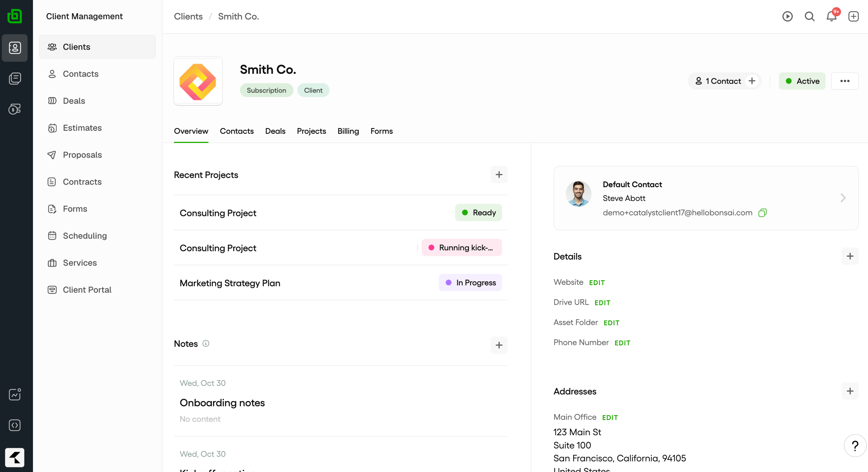Open the help question mark button
868x472 pixels.
tap(855, 446)
